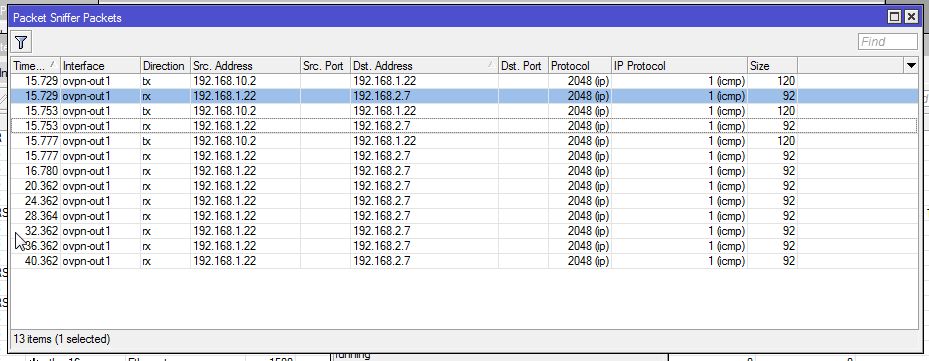
Task: Click size 92 in the highlighted row
Action: (789, 96)
